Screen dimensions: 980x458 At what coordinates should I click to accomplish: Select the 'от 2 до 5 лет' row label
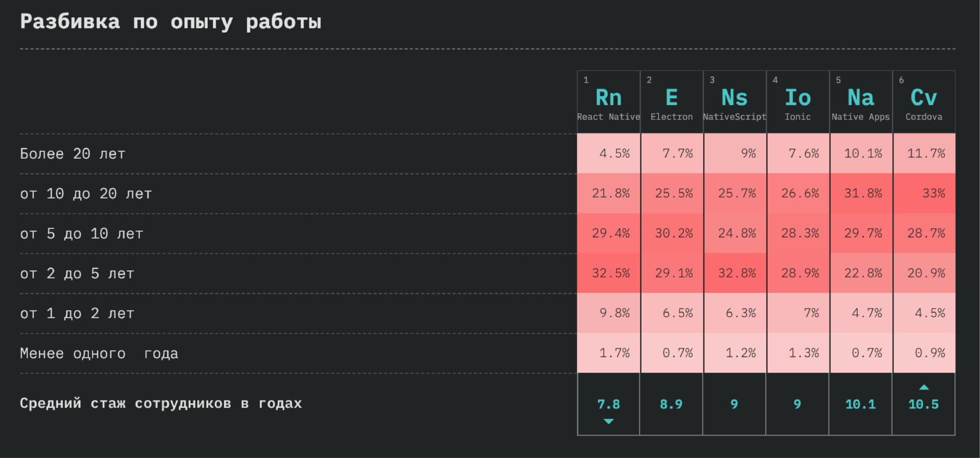coord(77,274)
